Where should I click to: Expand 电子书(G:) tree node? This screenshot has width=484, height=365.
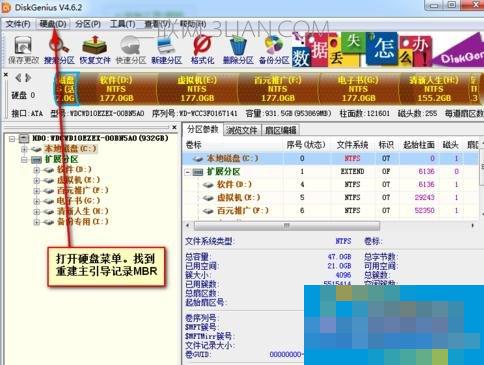click(x=36, y=201)
